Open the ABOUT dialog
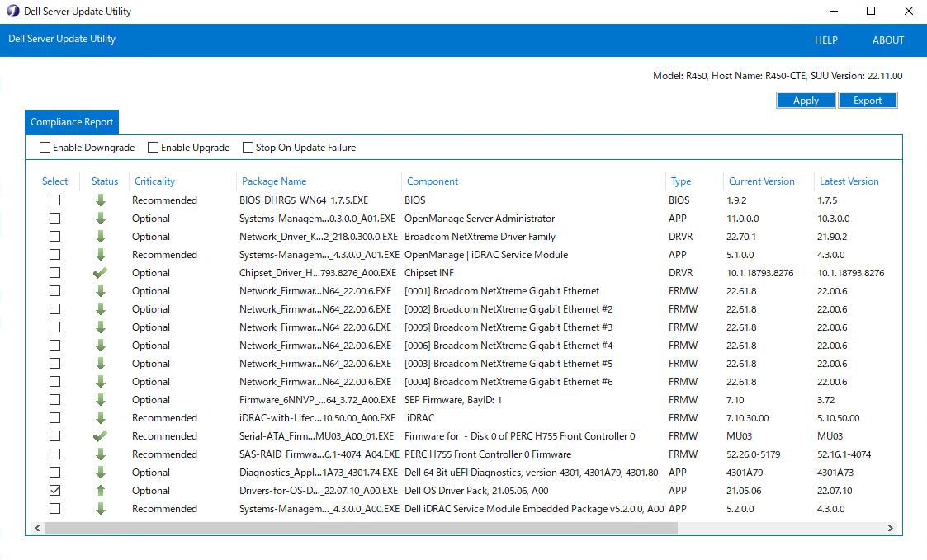The width and height of the screenshot is (927, 560). [888, 40]
